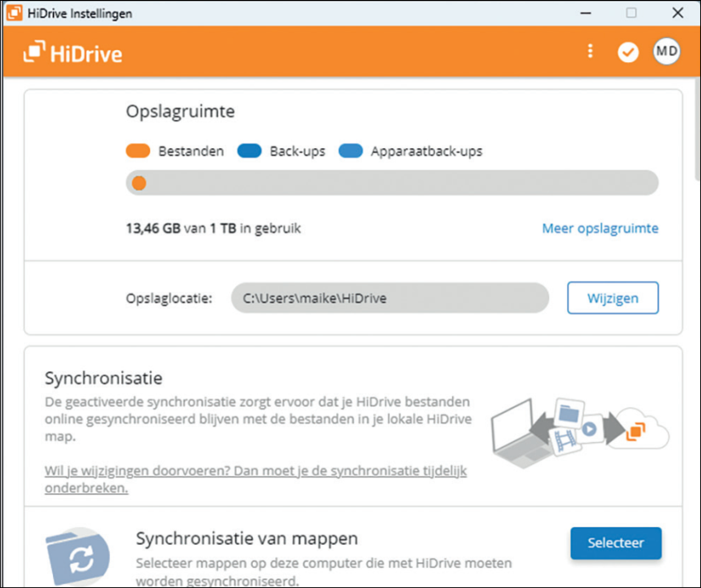Screen dimensions: 701x588
Task: Click the Apparaatback-ups legend label
Action: coord(427,151)
